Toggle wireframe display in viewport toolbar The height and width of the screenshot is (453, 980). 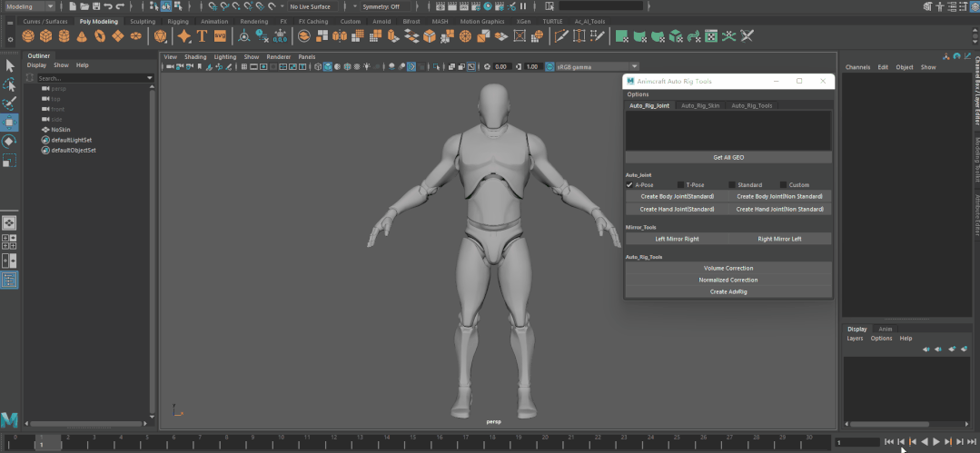click(x=318, y=67)
